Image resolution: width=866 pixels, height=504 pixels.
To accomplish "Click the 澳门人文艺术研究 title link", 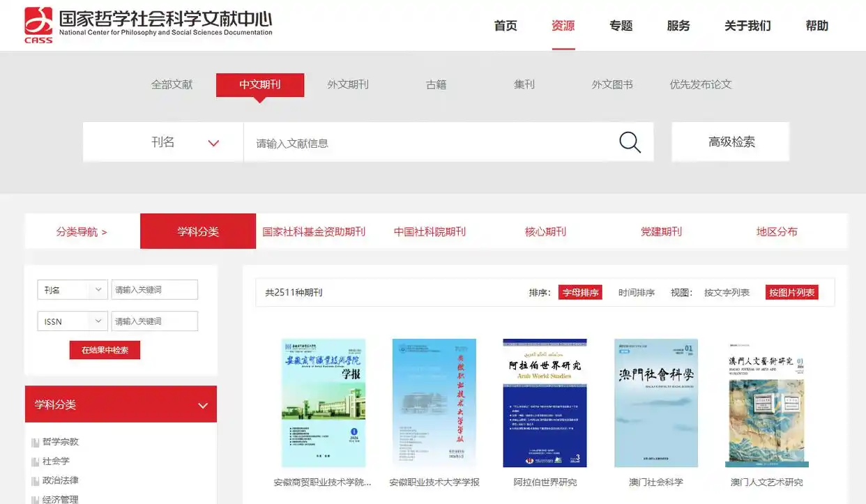I will (x=767, y=482).
